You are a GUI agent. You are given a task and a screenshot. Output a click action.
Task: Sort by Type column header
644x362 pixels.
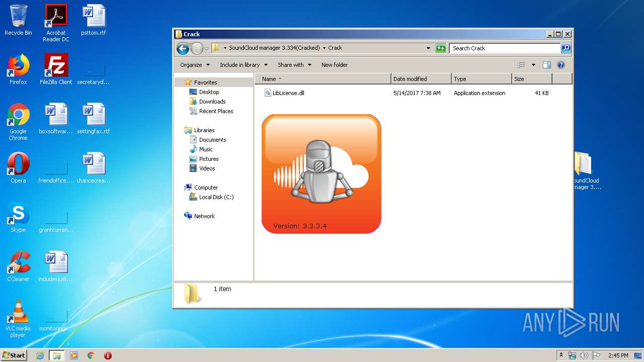[481, 79]
